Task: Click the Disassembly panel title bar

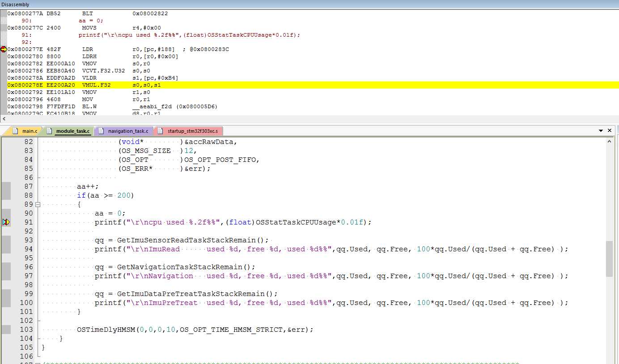Action: pyautogui.click(x=309, y=4)
